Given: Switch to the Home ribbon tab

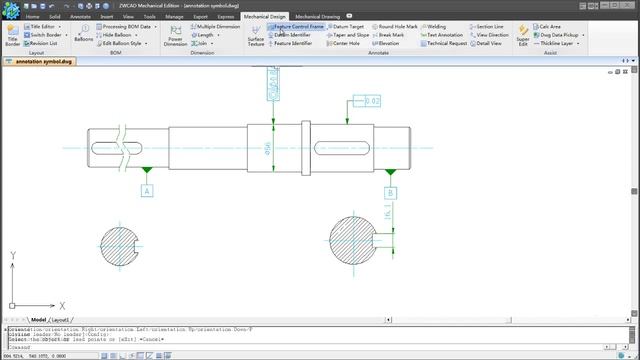Looking at the screenshot, I should point(33,17).
